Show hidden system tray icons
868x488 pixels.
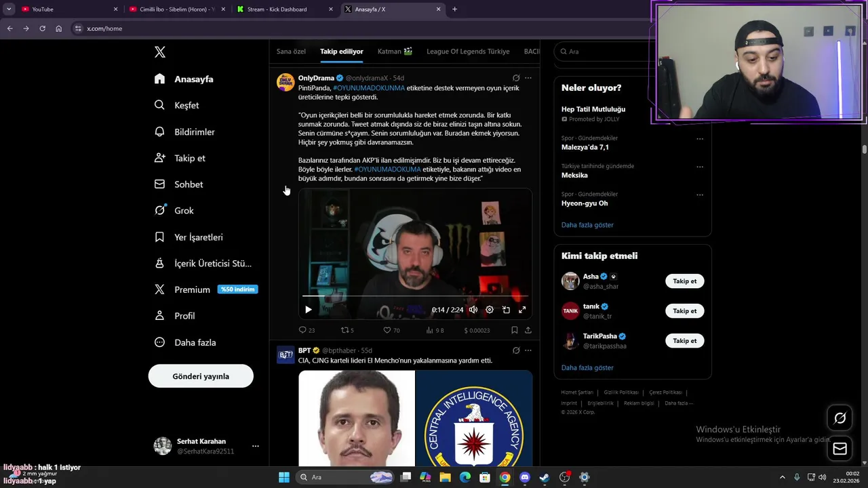[782, 477]
